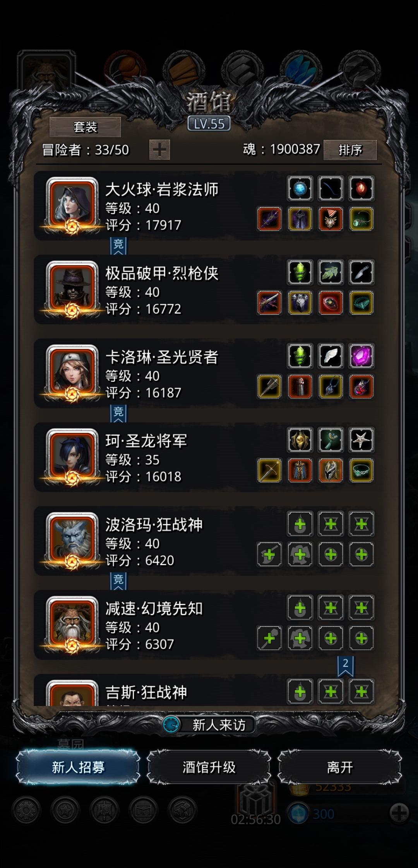
Task: Click the blue orb item of 大火球·岩浆法师
Action: point(300,188)
